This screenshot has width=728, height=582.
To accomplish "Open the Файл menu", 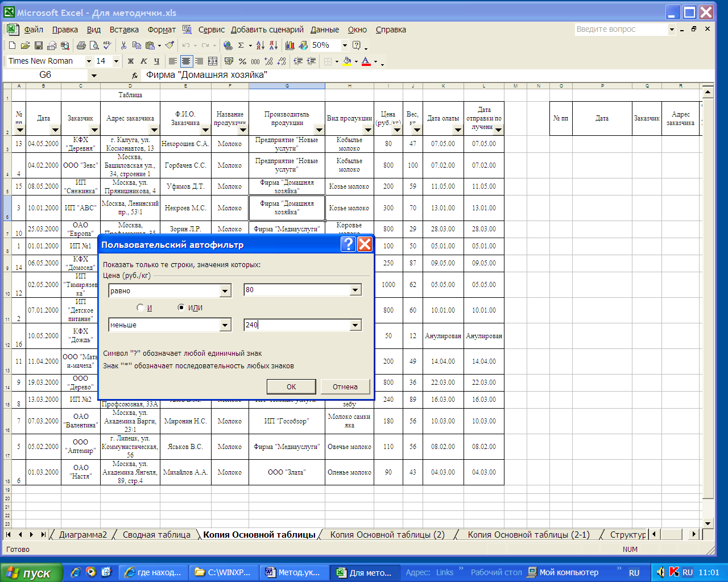I will (x=34, y=30).
